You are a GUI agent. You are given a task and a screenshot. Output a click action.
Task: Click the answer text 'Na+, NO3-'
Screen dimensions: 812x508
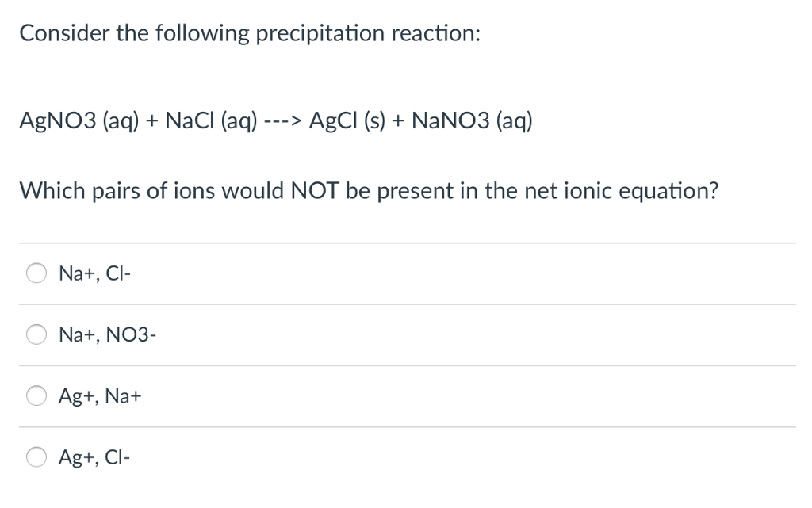pos(108,334)
